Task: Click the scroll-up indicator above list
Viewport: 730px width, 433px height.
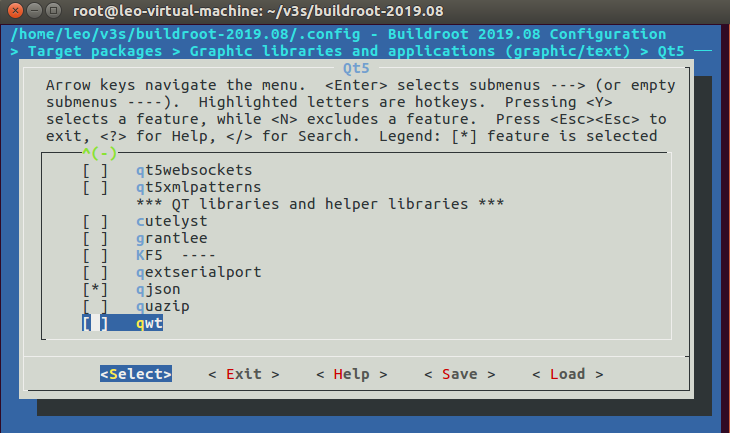Action: tap(99, 153)
